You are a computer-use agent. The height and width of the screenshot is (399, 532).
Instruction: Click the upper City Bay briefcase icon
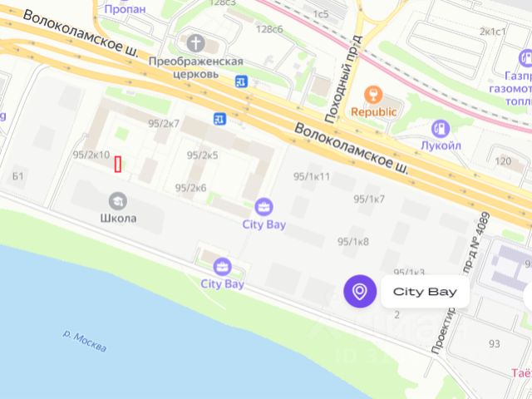tap(264, 207)
